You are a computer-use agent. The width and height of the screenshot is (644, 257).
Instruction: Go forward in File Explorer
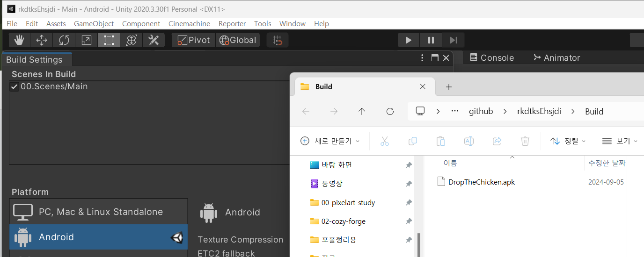click(334, 111)
